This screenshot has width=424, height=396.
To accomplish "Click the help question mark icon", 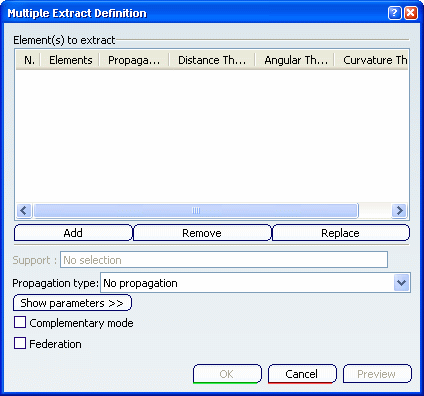I will click(394, 13).
